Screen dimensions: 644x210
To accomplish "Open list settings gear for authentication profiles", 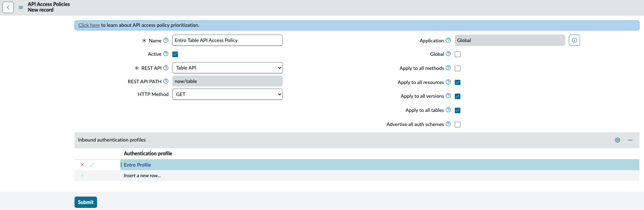I will (x=618, y=140).
